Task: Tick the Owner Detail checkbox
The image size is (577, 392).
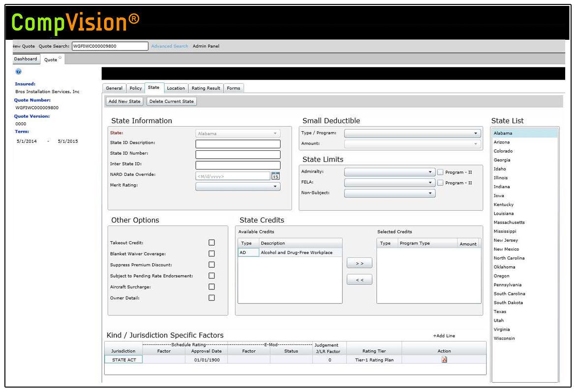Action: [x=212, y=298]
